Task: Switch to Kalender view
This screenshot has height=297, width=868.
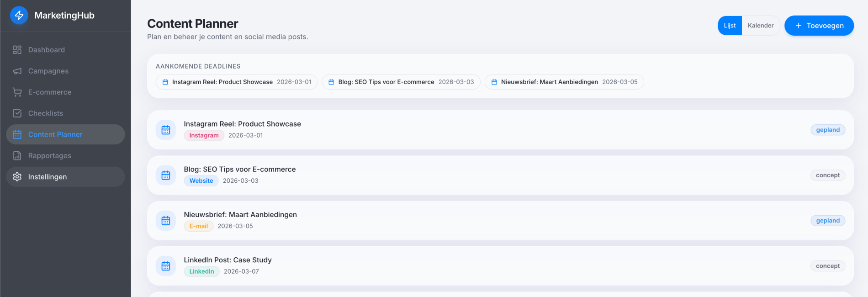Action: coord(760,26)
